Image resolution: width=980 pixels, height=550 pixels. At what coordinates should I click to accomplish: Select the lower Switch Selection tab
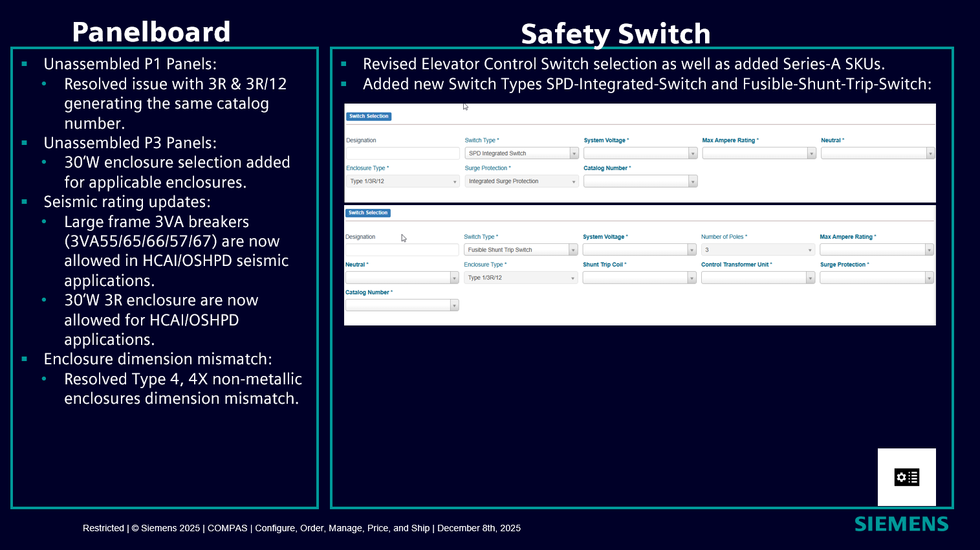(x=368, y=213)
